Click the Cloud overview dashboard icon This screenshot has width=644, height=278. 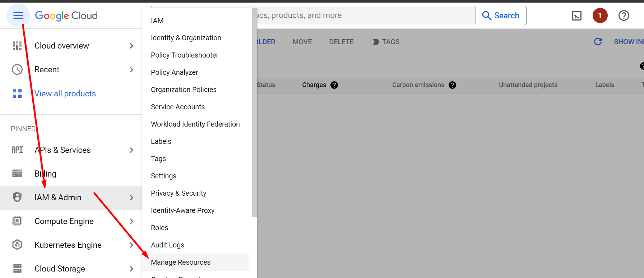17,46
